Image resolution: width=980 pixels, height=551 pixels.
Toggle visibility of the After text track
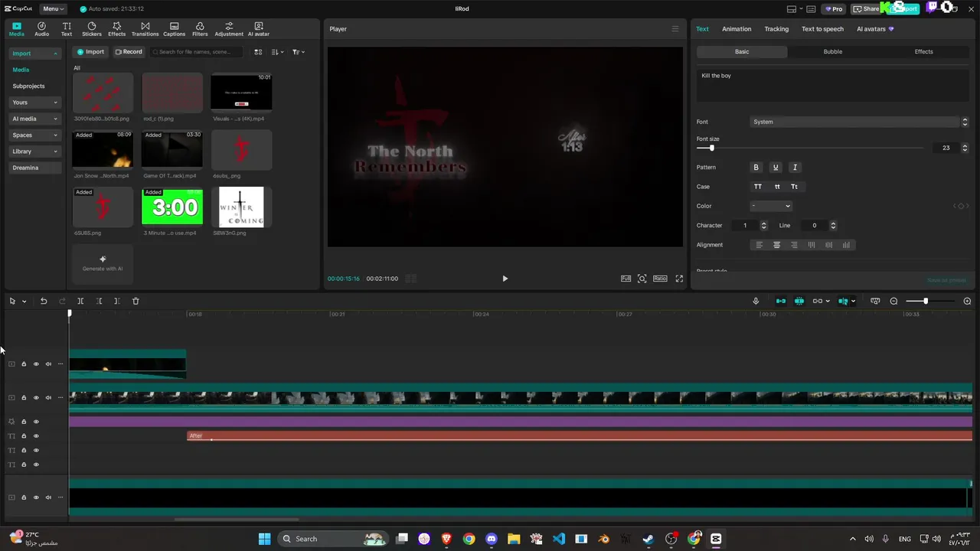tap(36, 436)
